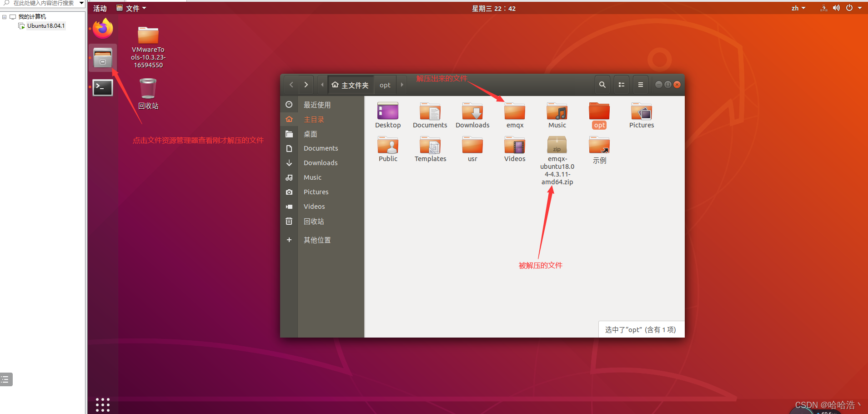This screenshot has width=868, height=414.
Task: Open Pictures in the sidebar
Action: coord(322,192)
